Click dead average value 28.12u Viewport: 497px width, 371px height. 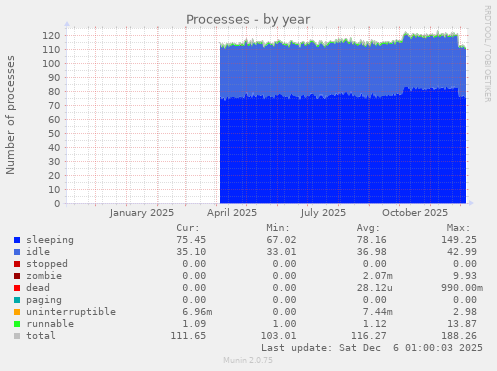374,288
